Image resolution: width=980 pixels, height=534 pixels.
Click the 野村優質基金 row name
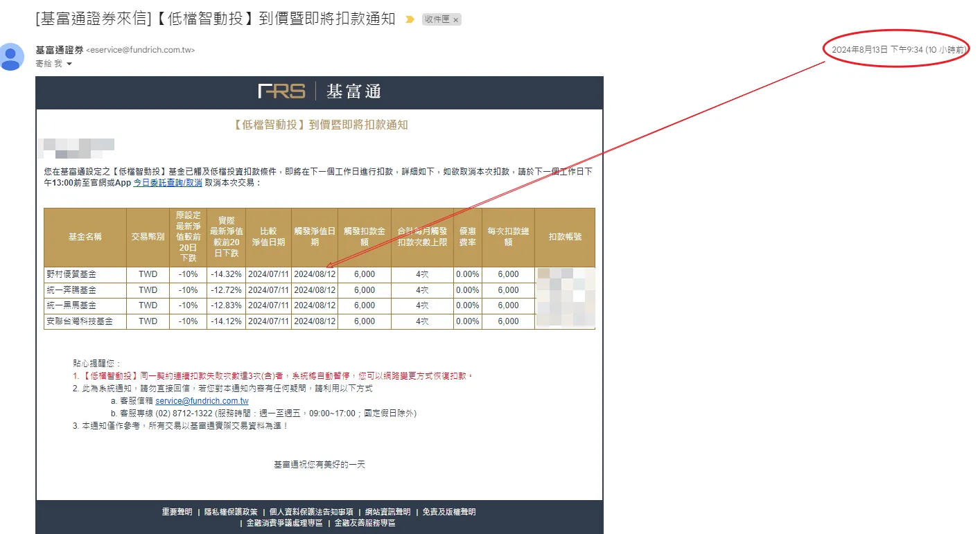pos(71,274)
